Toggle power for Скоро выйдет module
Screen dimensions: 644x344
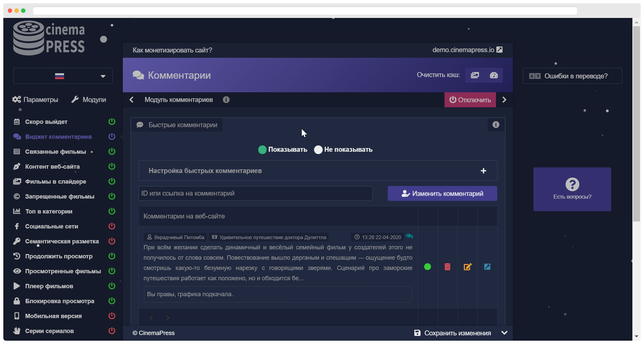pyautogui.click(x=112, y=122)
